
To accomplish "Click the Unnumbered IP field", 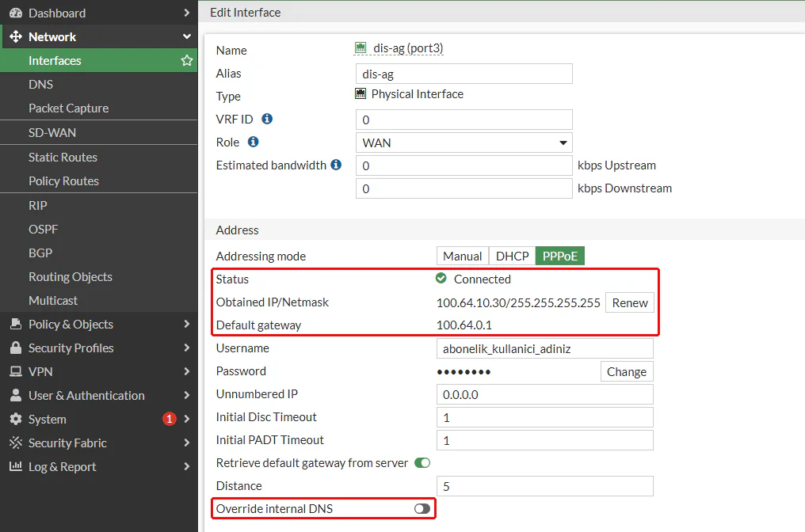I will 544,394.
